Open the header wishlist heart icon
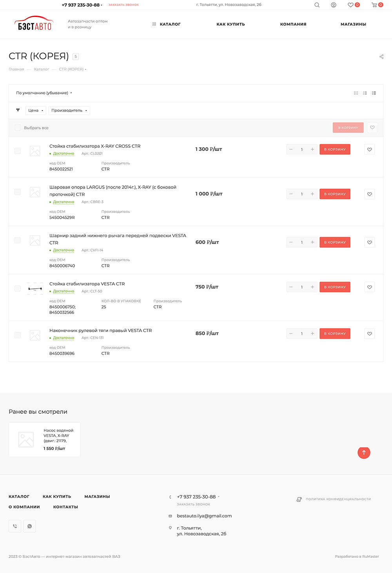 [350, 5]
